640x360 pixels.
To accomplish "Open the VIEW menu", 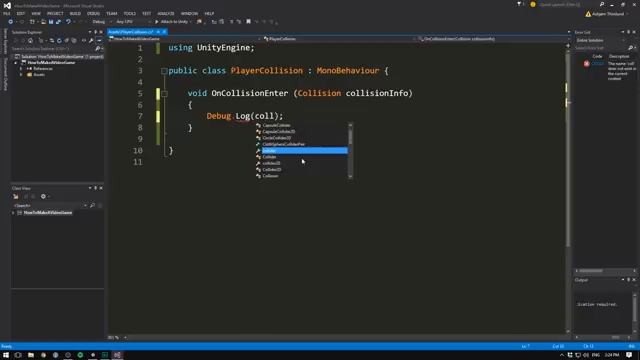I will (36, 13).
